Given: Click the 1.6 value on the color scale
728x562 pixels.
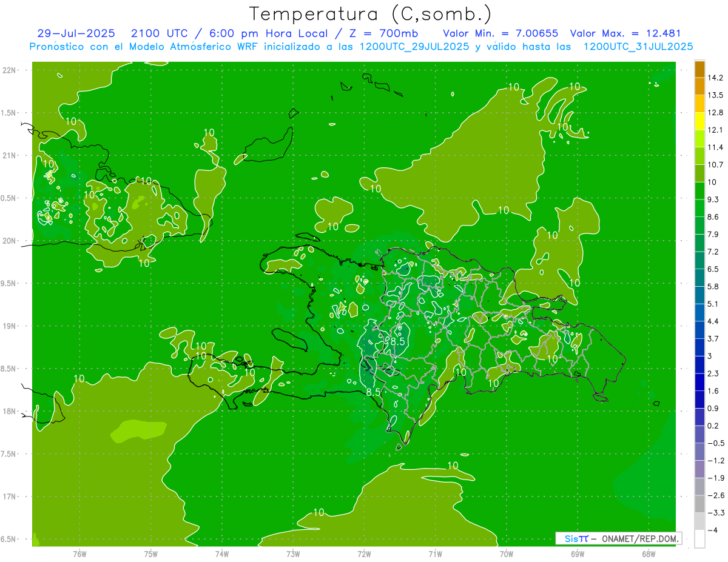Looking at the screenshot, I should [714, 391].
